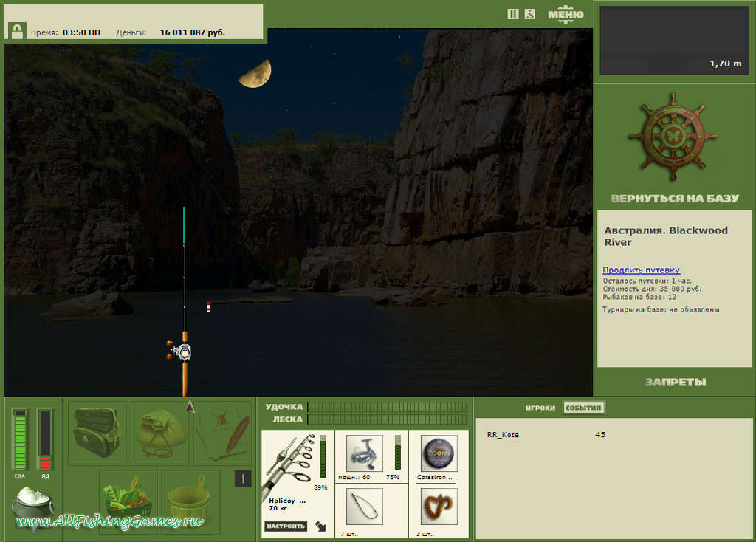
Task: Click the ЛЕСКА tension bar
Action: [387, 419]
